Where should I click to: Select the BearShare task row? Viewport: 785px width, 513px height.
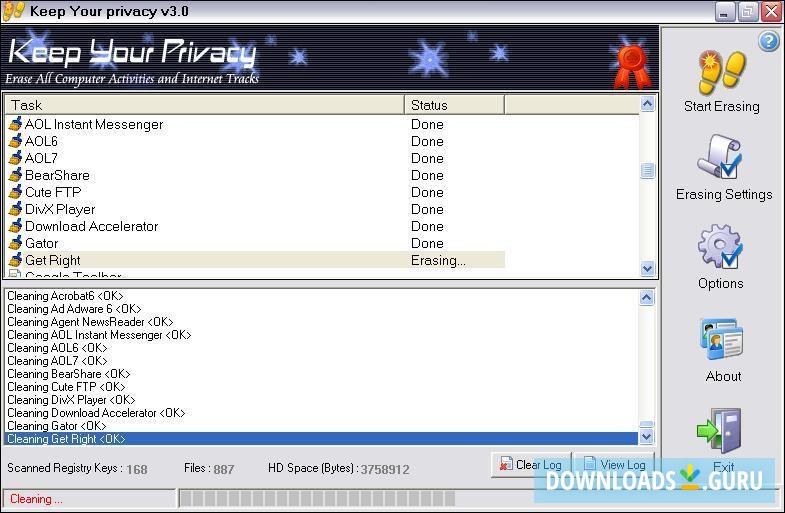tap(255, 175)
